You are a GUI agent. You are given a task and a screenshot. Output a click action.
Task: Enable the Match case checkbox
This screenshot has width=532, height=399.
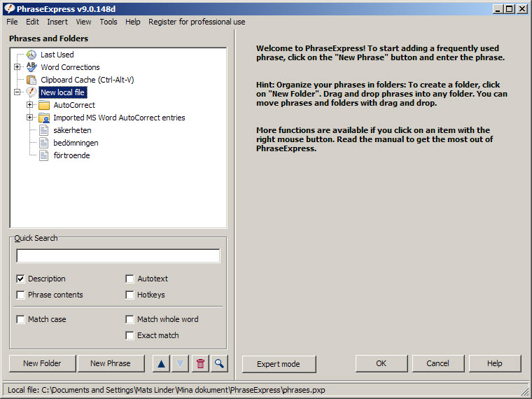(20, 319)
